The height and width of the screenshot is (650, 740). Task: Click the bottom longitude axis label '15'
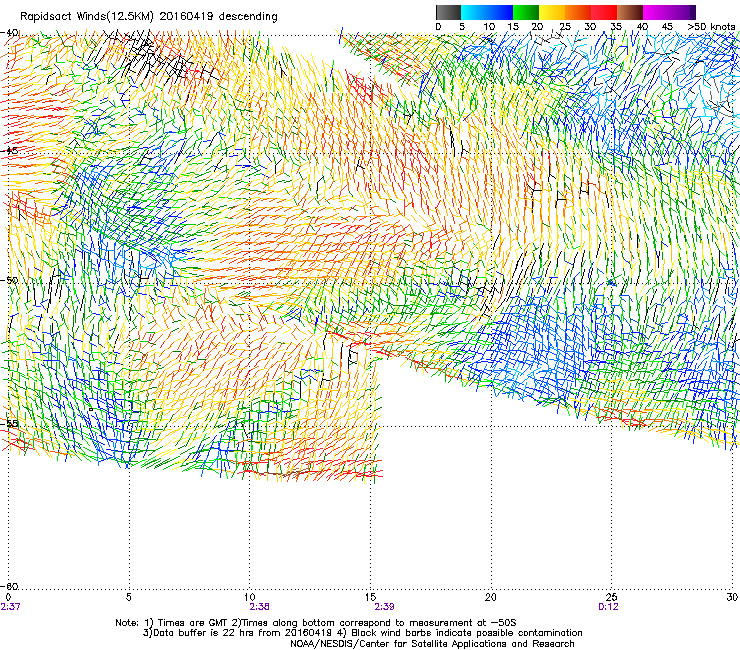point(370,597)
